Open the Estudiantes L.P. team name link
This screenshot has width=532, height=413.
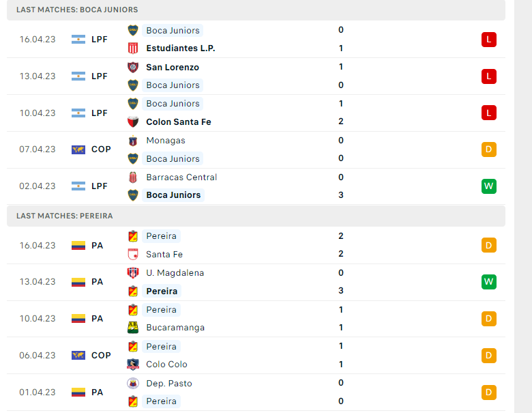181,48
